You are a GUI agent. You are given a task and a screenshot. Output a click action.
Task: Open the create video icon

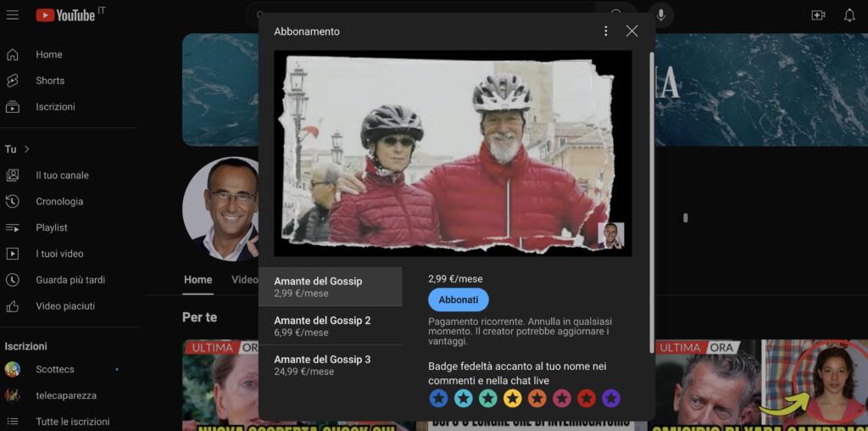(x=818, y=15)
